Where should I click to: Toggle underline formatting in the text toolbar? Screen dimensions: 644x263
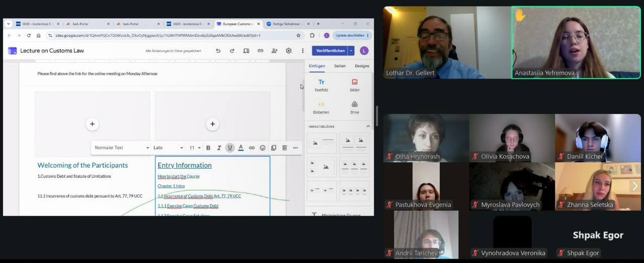(230, 148)
